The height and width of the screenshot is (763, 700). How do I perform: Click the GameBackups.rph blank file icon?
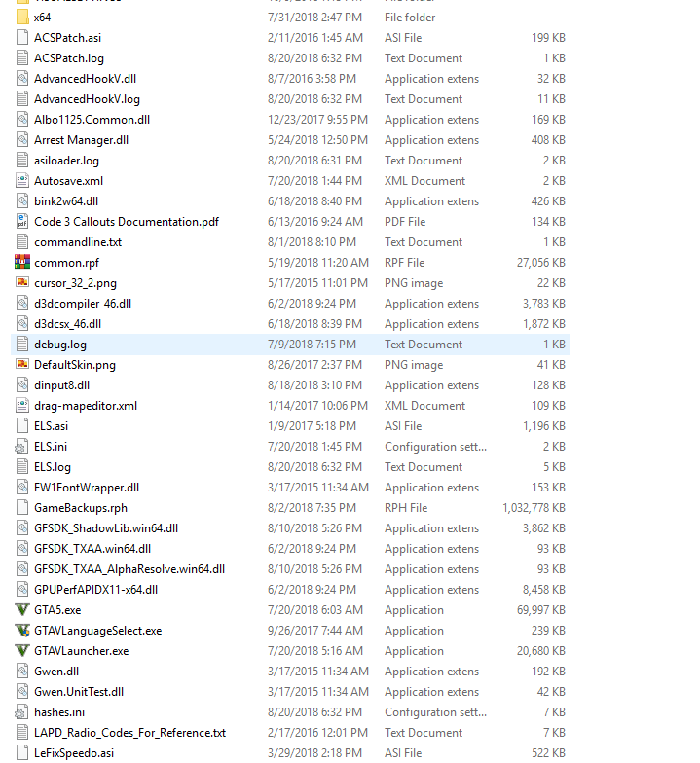point(22,508)
